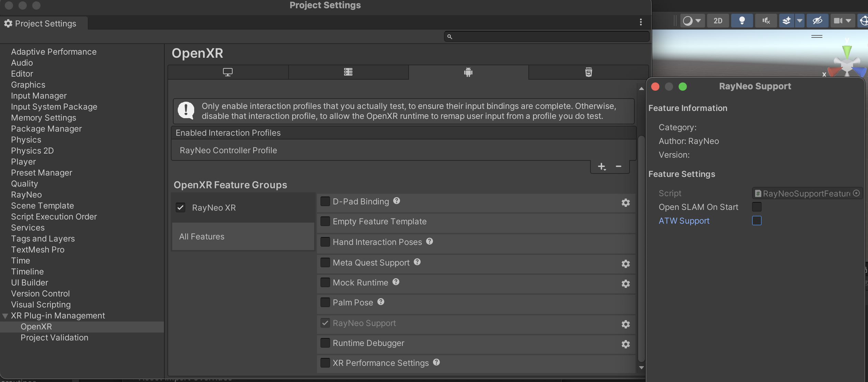Toggle scene audio mute icon
The width and height of the screenshot is (868, 382).
(766, 21)
